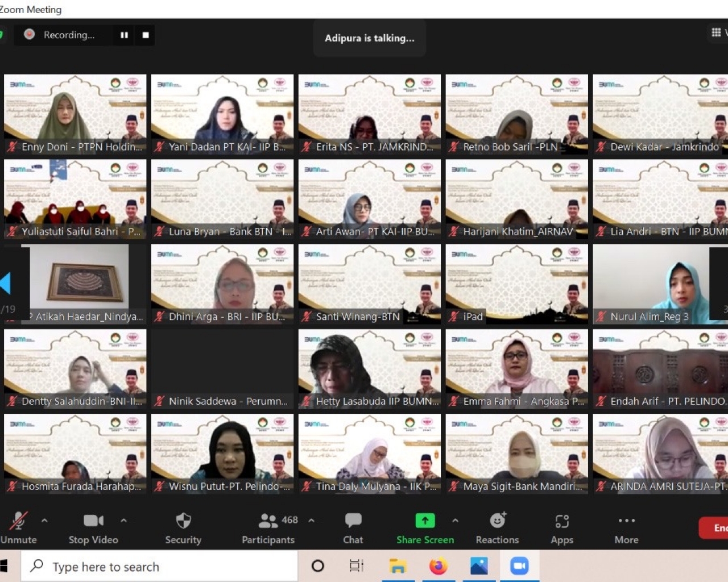The width and height of the screenshot is (728, 582).
Task: Open the Security shield options
Action: pyautogui.click(x=183, y=527)
